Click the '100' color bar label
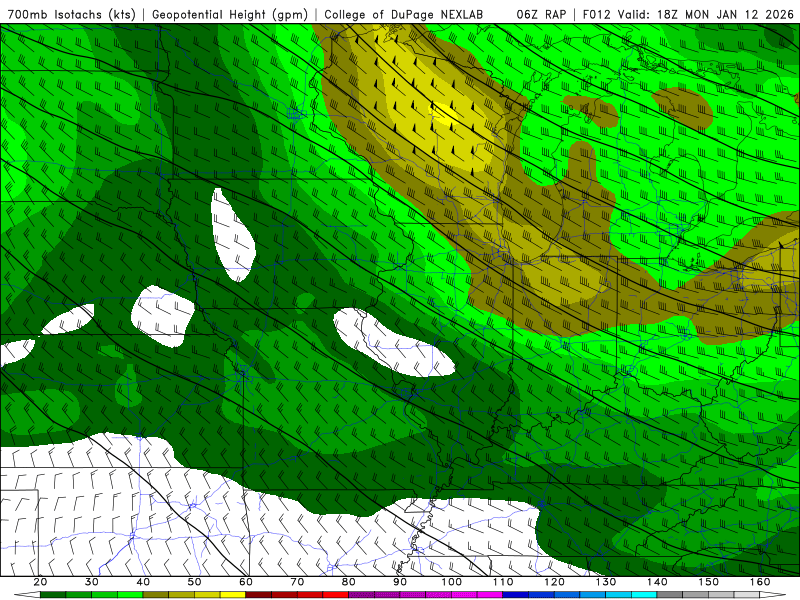Image resolution: width=800 pixels, height=600 pixels. point(452,582)
